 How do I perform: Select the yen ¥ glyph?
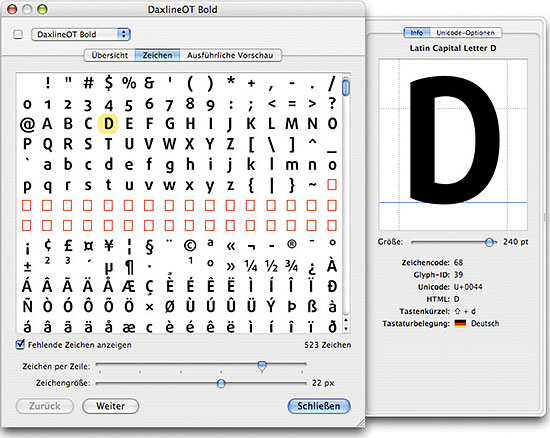pos(109,245)
